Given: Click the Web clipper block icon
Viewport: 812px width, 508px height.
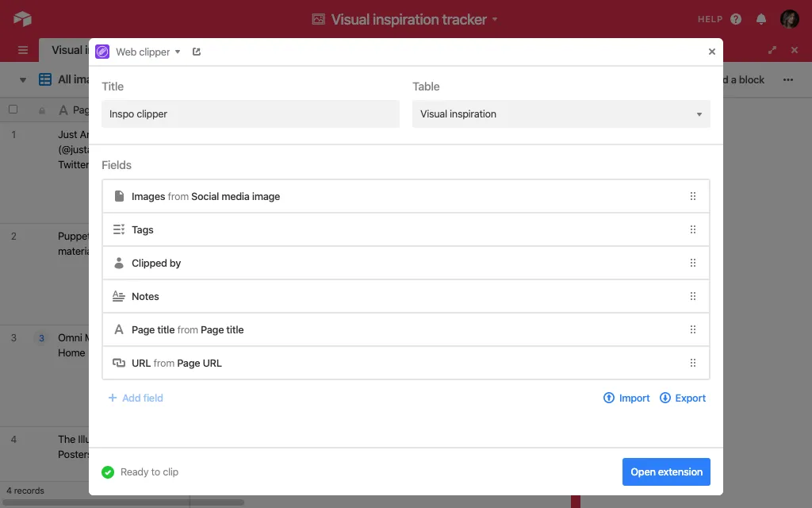Looking at the screenshot, I should (x=102, y=52).
